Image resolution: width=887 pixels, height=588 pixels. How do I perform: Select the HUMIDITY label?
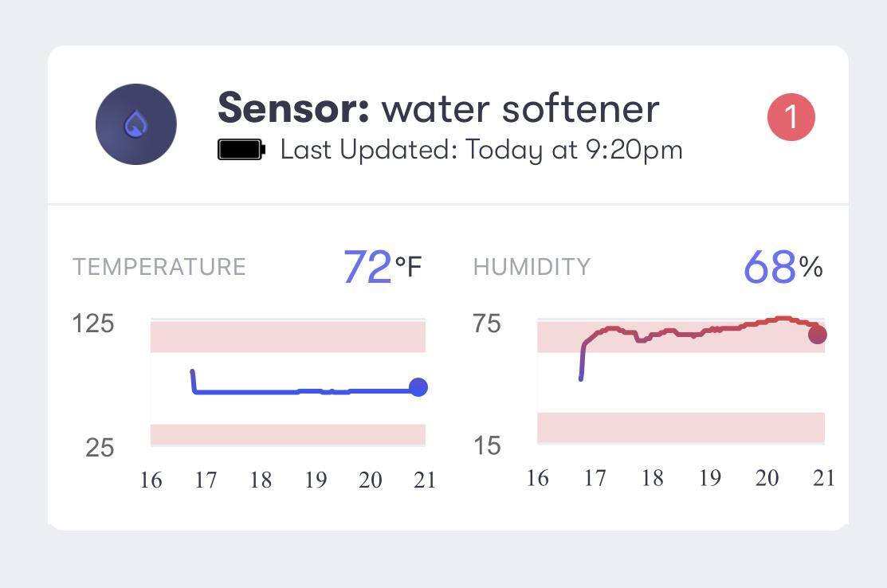click(x=532, y=266)
